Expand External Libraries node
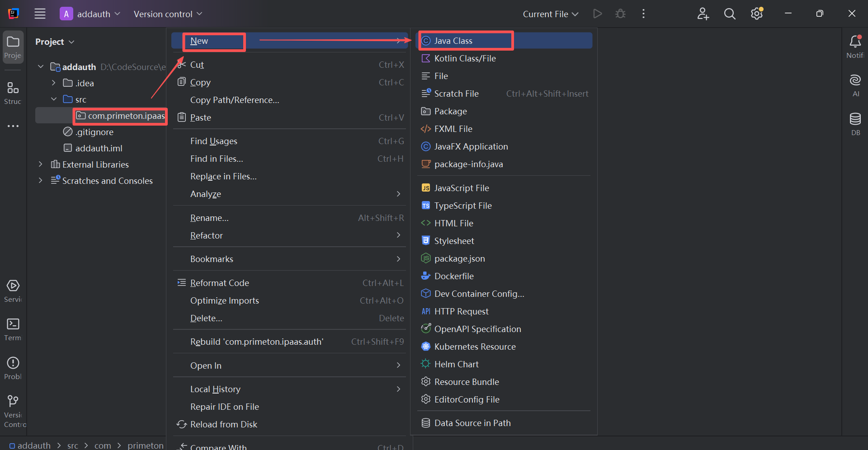 41,164
